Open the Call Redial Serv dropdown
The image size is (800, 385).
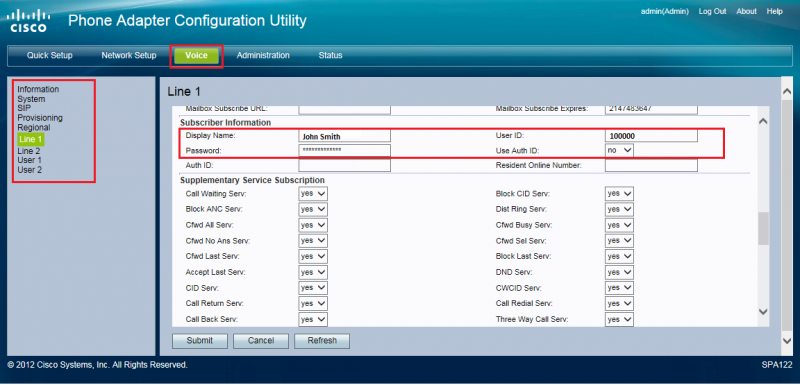pos(619,304)
